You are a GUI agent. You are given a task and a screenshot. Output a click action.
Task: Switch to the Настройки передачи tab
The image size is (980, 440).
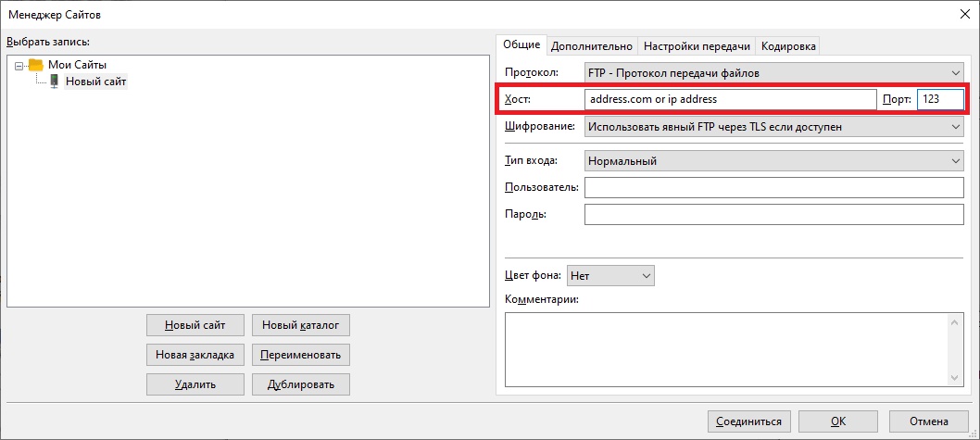[697, 45]
